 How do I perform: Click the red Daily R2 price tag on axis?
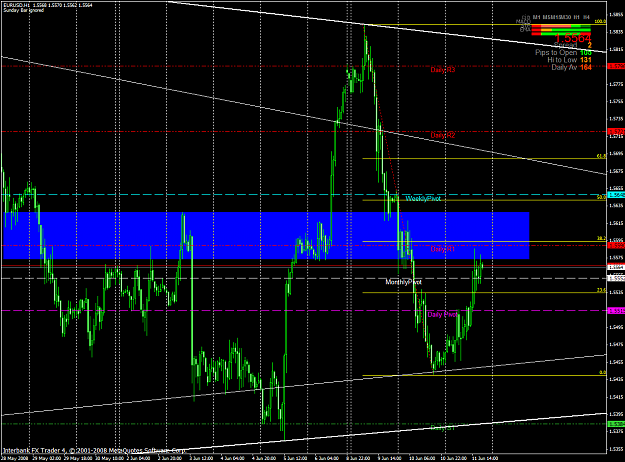[616, 132]
